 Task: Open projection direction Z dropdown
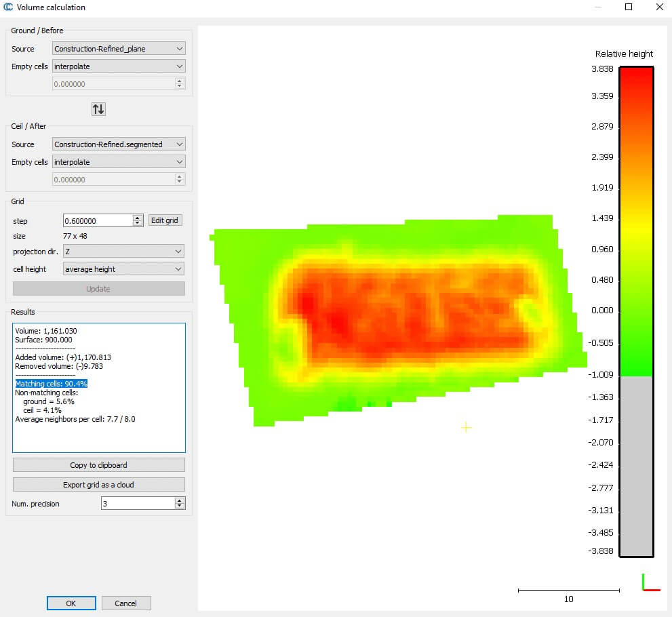[123, 252]
